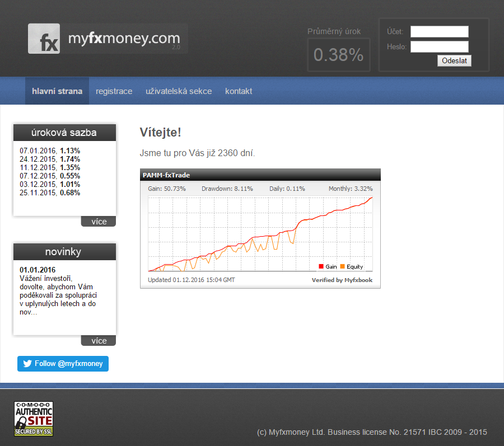Select the 25.11.2015 0.68% rate entry
Viewport: 504px width, 446px height.
point(50,193)
